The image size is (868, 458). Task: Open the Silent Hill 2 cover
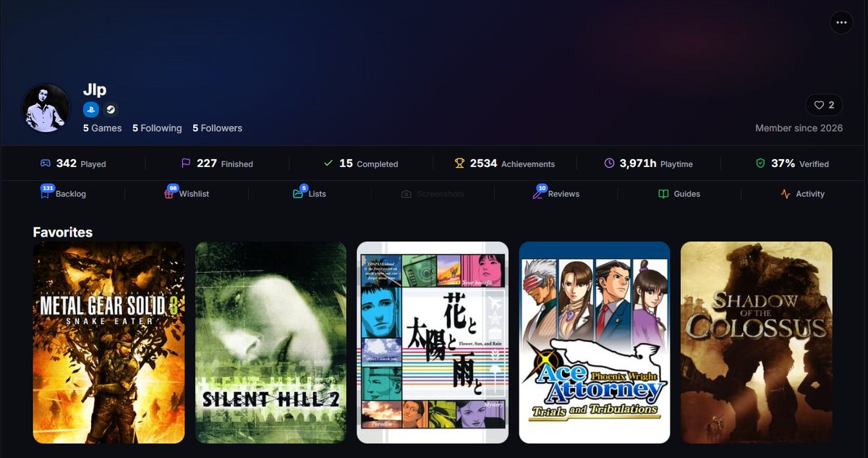pyautogui.click(x=271, y=342)
